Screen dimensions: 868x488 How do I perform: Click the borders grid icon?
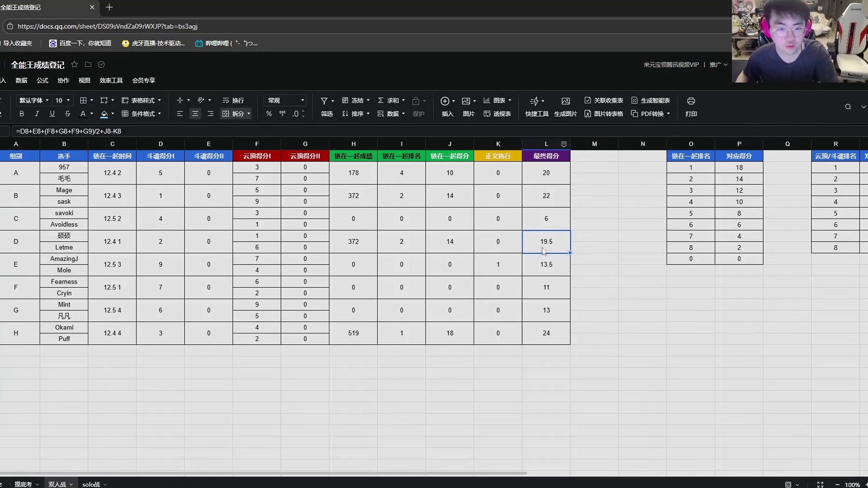tap(83, 101)
